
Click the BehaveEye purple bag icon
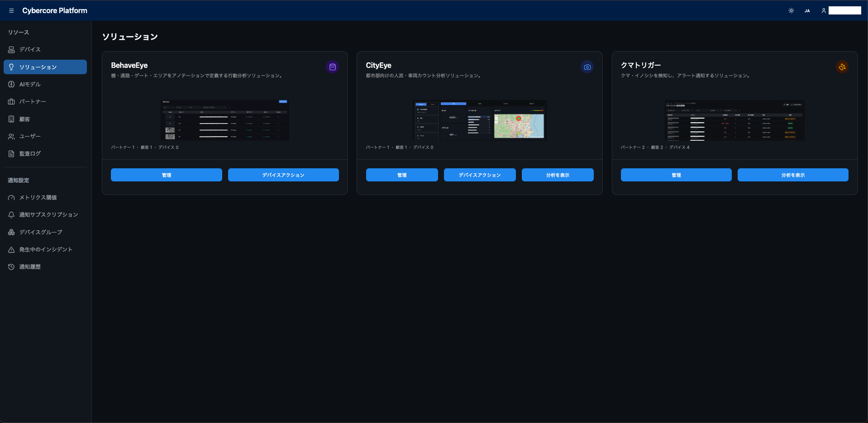click(x=333, y=67)
